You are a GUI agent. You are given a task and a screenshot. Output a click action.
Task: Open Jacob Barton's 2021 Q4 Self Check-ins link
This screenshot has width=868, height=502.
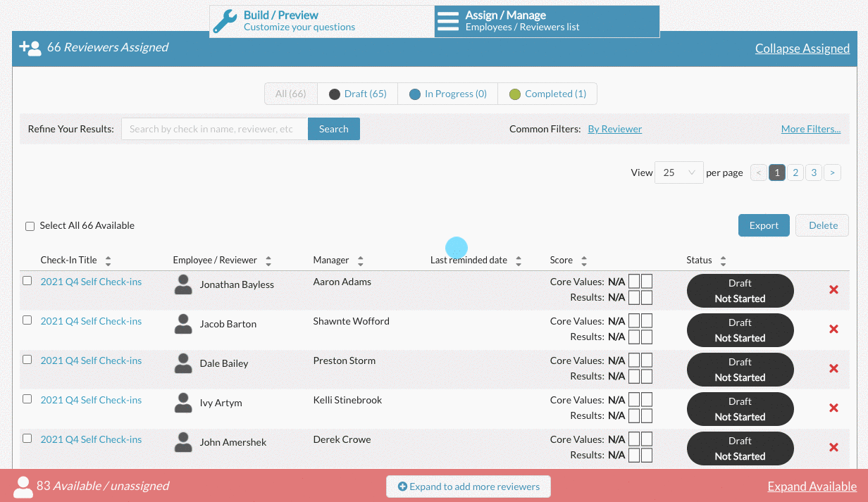coord(91,321)
